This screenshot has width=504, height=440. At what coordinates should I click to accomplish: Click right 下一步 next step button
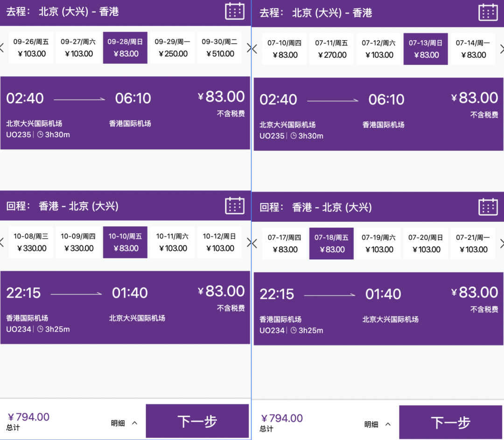point(451,422)
